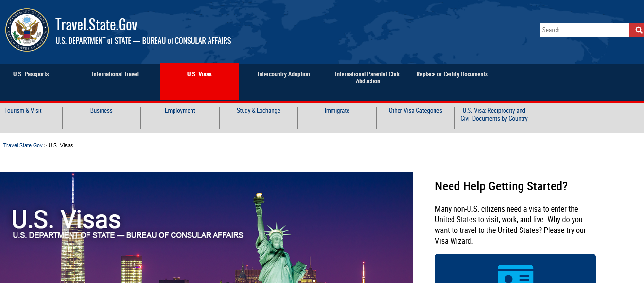Click into the Search input field
Screen dimensions: 644x283
coord(584,30)
